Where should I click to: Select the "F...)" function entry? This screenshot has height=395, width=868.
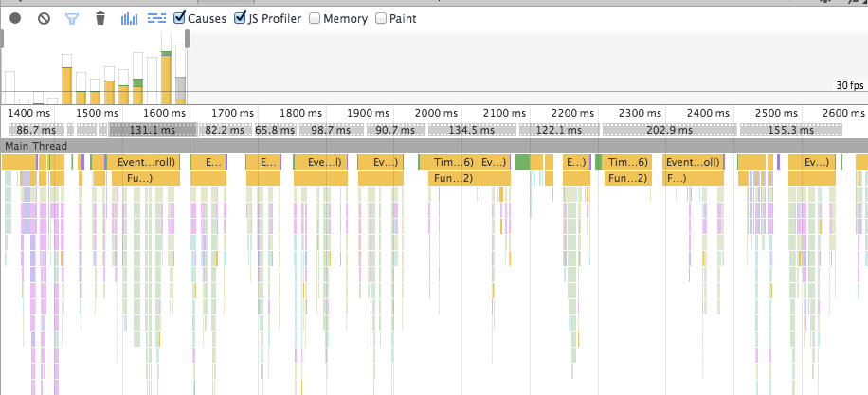tap(693, 178)
